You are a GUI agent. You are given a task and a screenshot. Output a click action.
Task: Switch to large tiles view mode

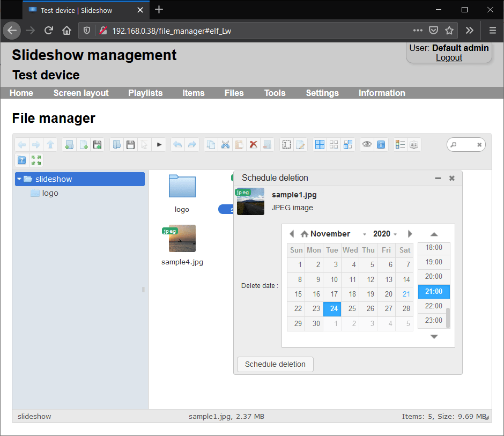coord(320,144)
